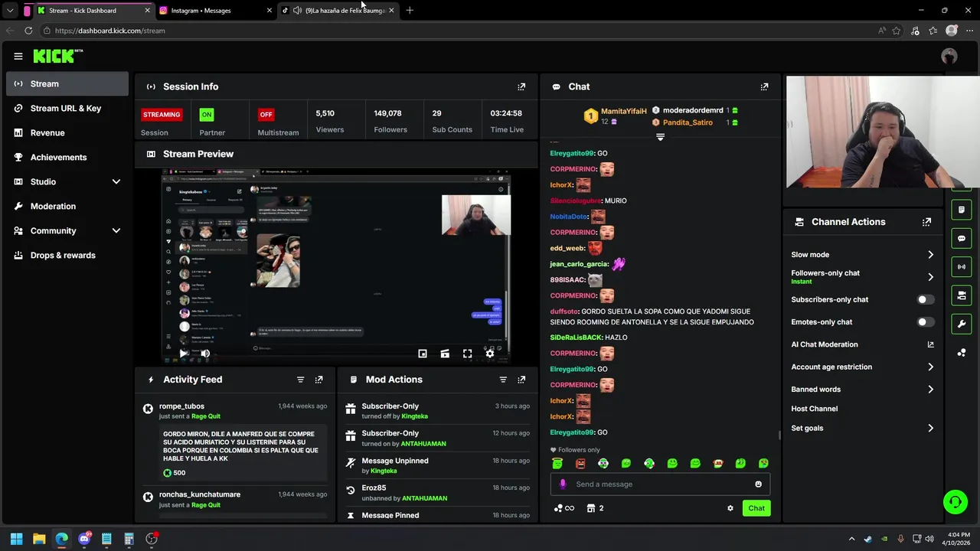Viewport: 980px width, 551px height.
Task: Open Windows Start menu
Action: tap(16, 539)
